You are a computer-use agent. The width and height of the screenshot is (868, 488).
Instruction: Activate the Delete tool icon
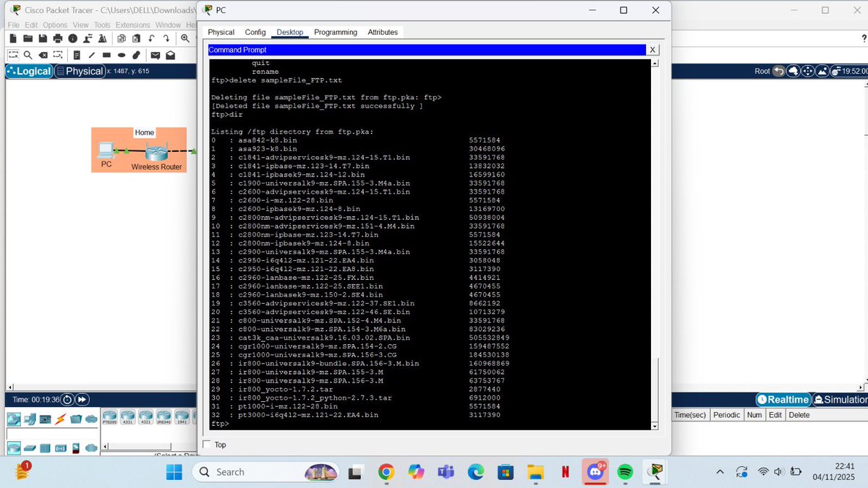(x=43, y=55)
